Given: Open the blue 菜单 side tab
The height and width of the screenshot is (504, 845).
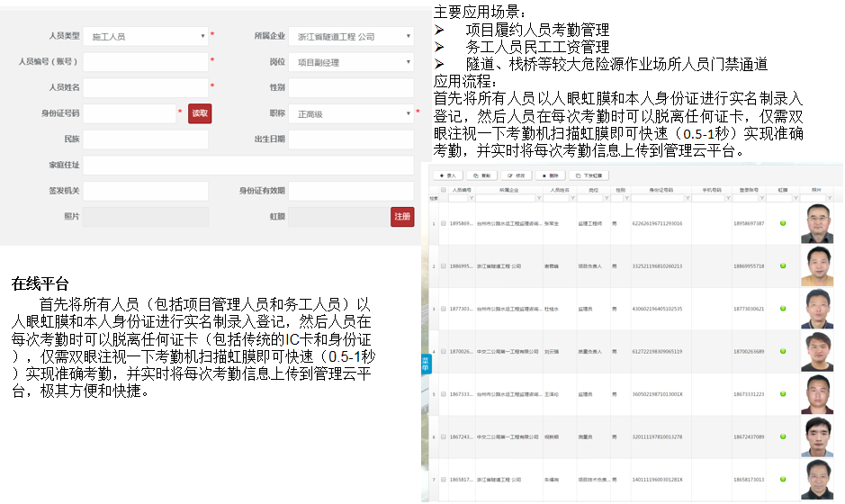Looking at the screenshot, I should [426, 364].
